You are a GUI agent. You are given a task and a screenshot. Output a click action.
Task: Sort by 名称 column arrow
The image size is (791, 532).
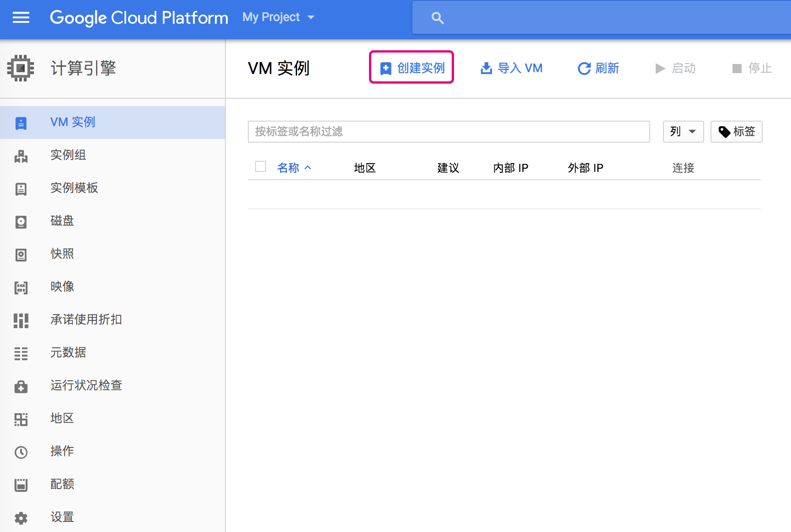coord(308,168)
